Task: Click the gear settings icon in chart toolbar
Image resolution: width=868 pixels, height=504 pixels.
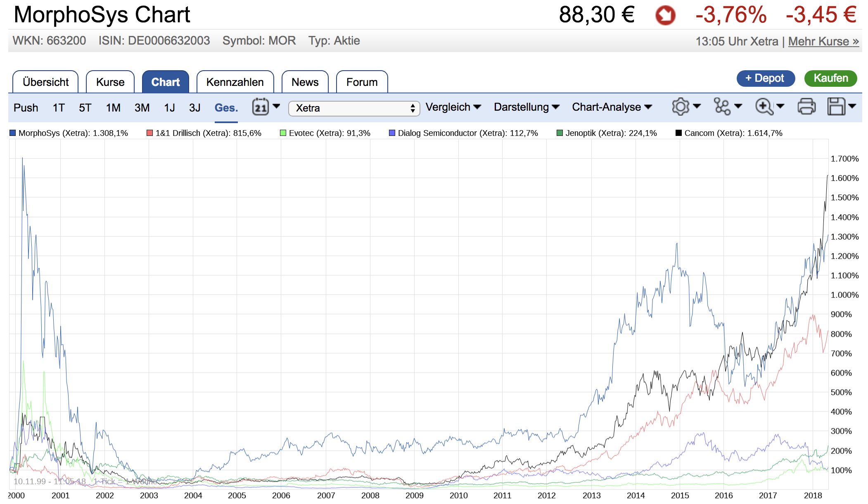Action: 681,107
